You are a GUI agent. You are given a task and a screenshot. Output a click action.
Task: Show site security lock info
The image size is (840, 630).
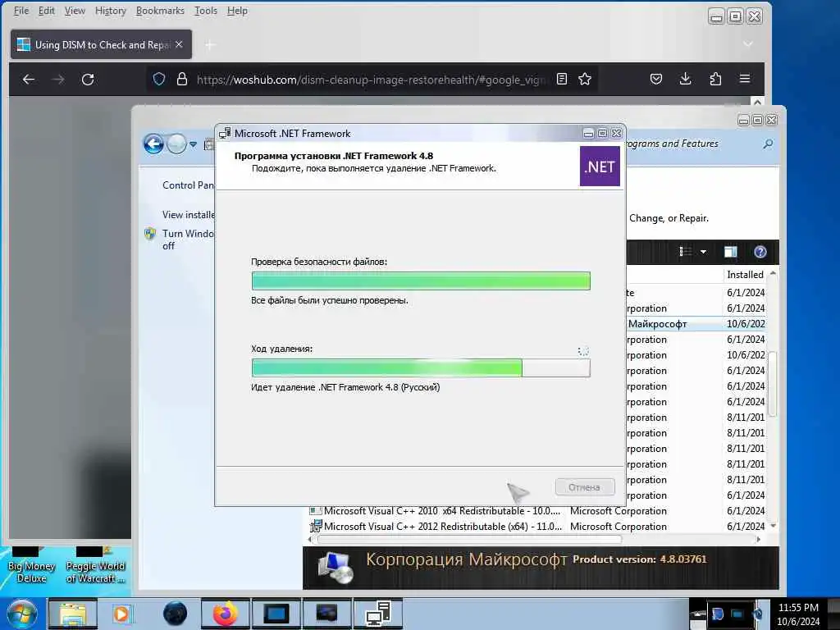(x=182, y=80)
